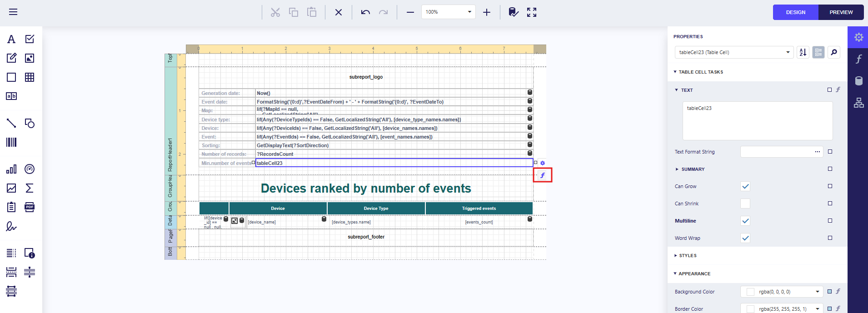This screenshot has width=868, height=313.
Task: Toggle the Word Wrap checkbox
Action: (x=745, y=238)
